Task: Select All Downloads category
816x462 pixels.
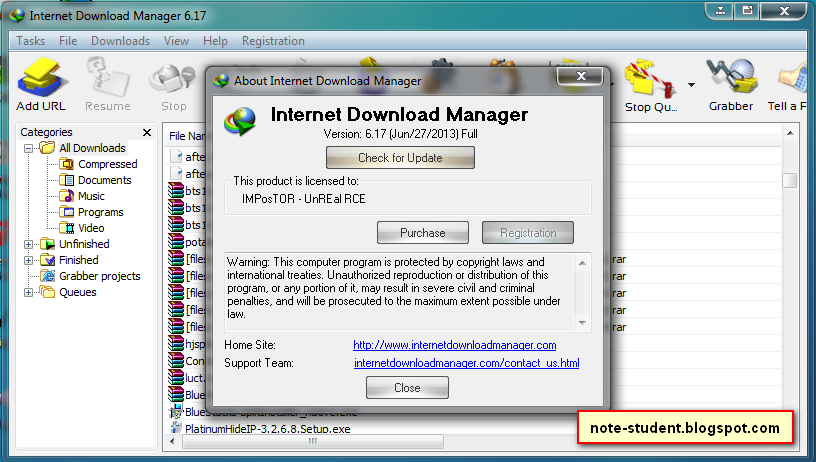Action: (92, 148)
